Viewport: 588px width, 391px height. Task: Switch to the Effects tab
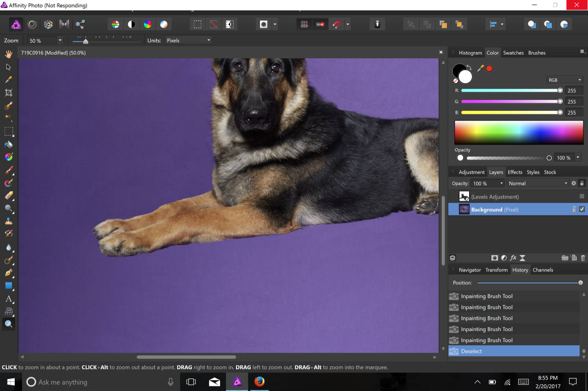pyautogui.click(x=515, y=172)
